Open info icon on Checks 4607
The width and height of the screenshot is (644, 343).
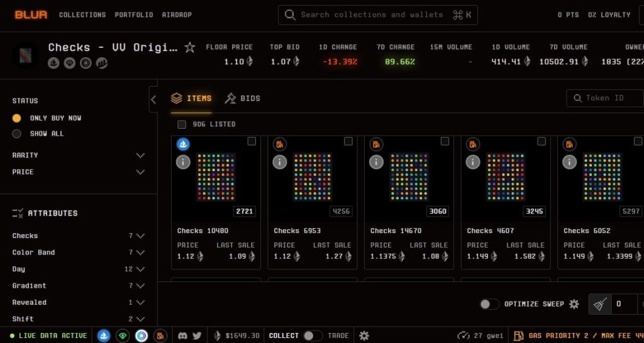pyautogui.click(x=473, y=162)
